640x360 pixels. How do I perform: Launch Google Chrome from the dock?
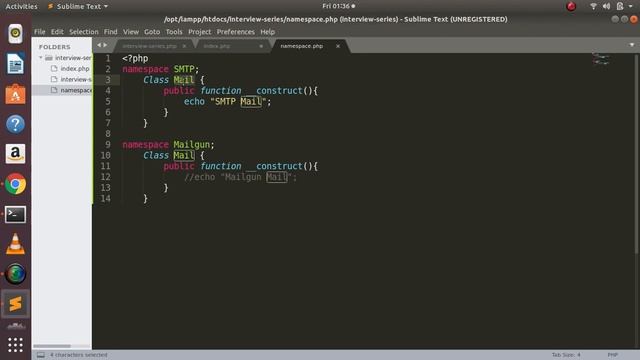15,184
